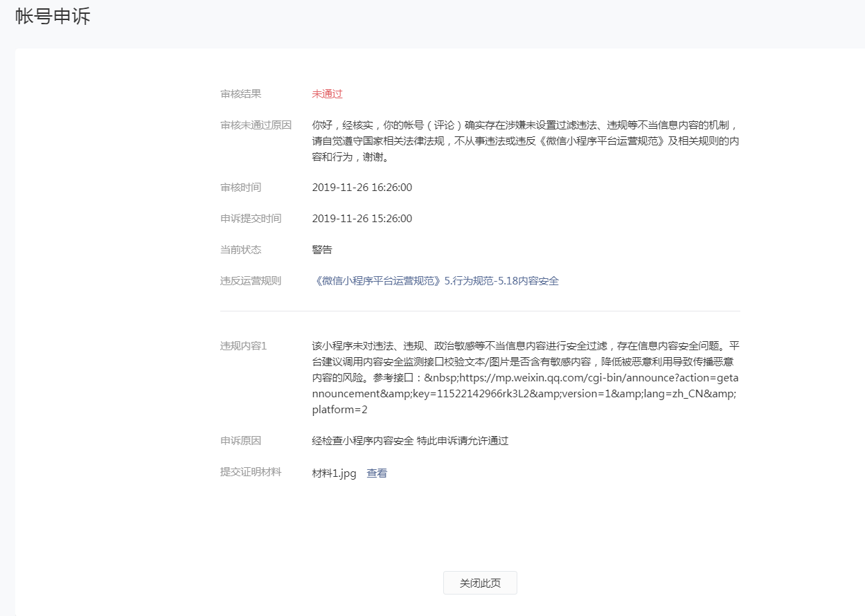This screenshot has width=865, height=616.
Task: Click the appeal submit time 2019-11-26 15:26:00
Action: tap(362, 219)
